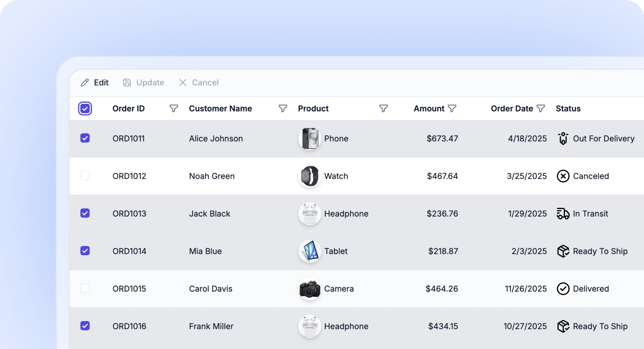
Task: Select the ORD1015 row checkbox
Action: pyautogui.click(x=85, y=289)
